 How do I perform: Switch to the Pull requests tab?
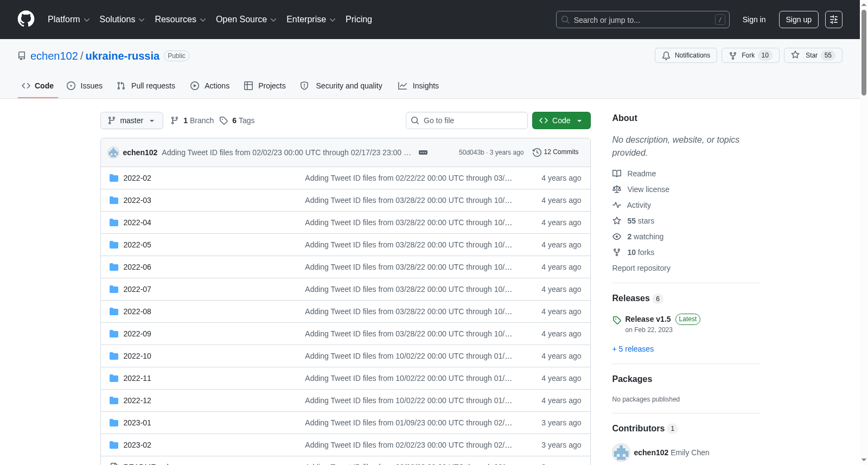(x=146, y=86)
